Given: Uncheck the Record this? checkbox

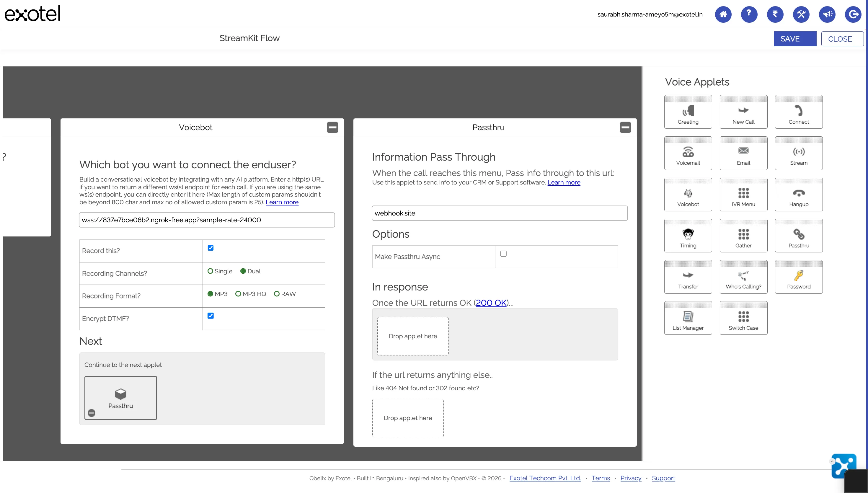Looking at the screenshot, I should pyautogui.click(x=211, y=248).
